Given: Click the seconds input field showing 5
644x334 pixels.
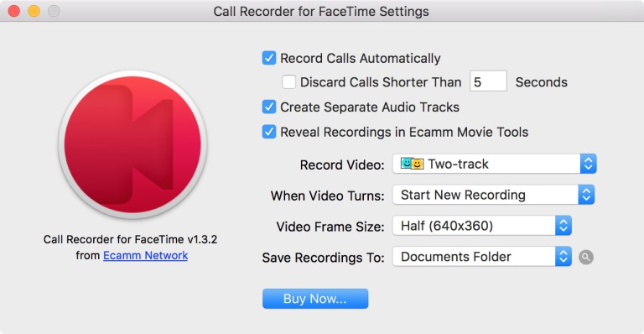Looking at the screenshot, I should point(488,81).
